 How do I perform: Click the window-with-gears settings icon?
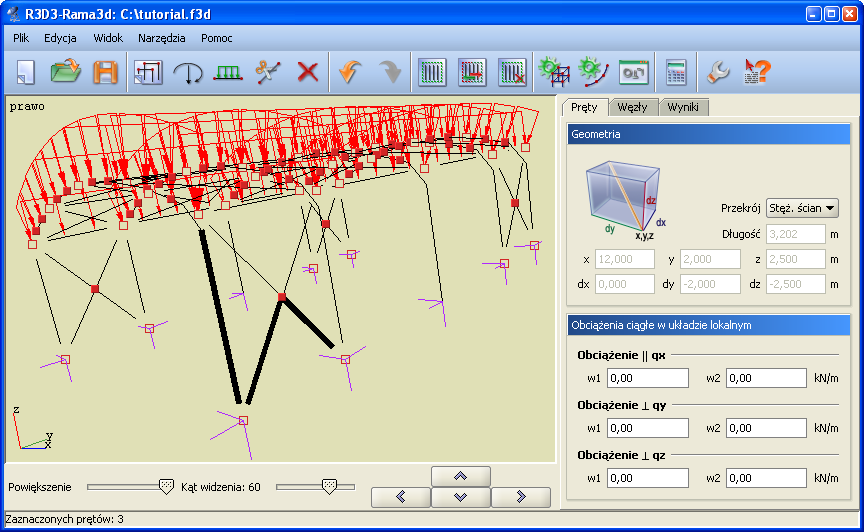tap(634, 72)
